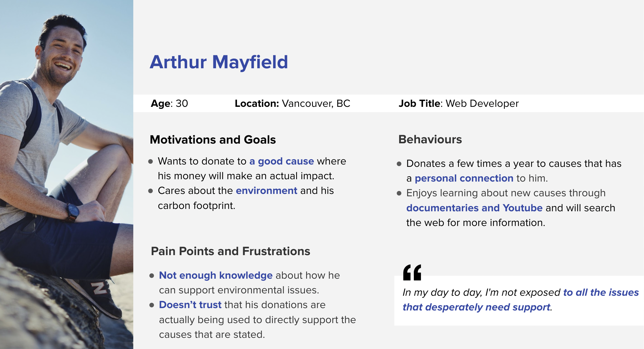Click 'Not enough knowledge' highlighted text
Screen dimensions: 644x349
(216, 275)
